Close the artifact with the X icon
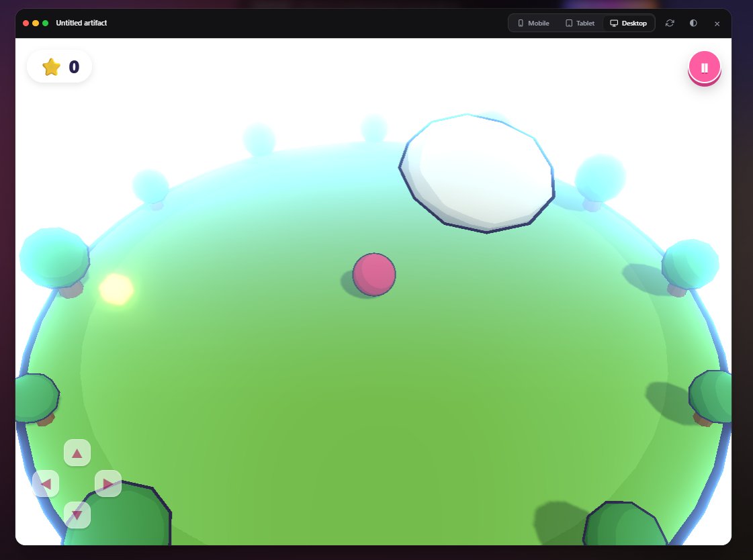 tap(717, 24)
